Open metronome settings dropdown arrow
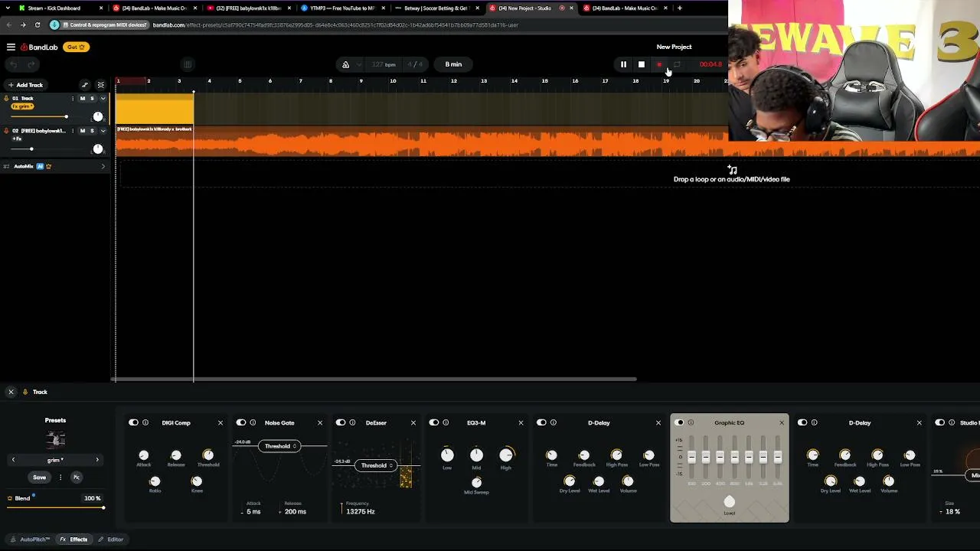This screenshot has height=551, width=980. 358,64
